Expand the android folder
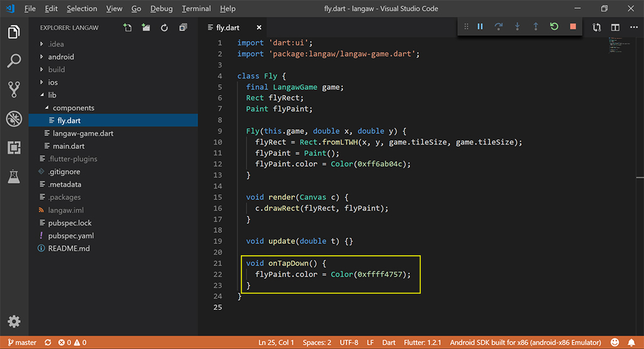The image size is (644, 349). tap(60, 57)
